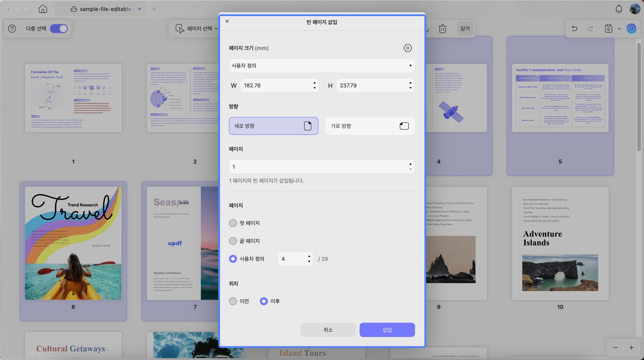
Task: Add a new tab with plus
Action: (x=154, y=9)
